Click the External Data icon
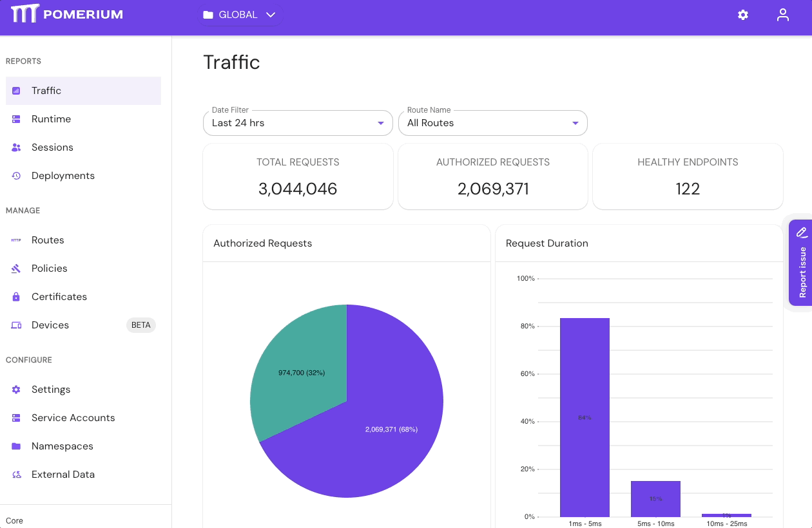812x528 pixels. [17, 475]
